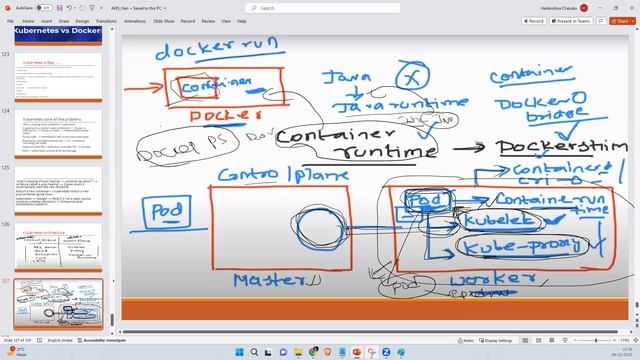This screenshot has width=640, height=360.
Task: Expand the Share button dropdown arrow
Action: (633, 21)
